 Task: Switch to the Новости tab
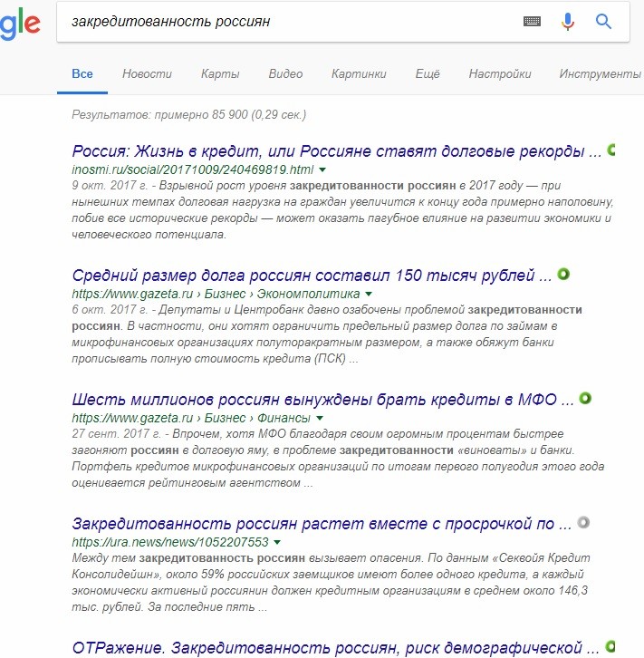pyautogui.click(x=147, y=73)
